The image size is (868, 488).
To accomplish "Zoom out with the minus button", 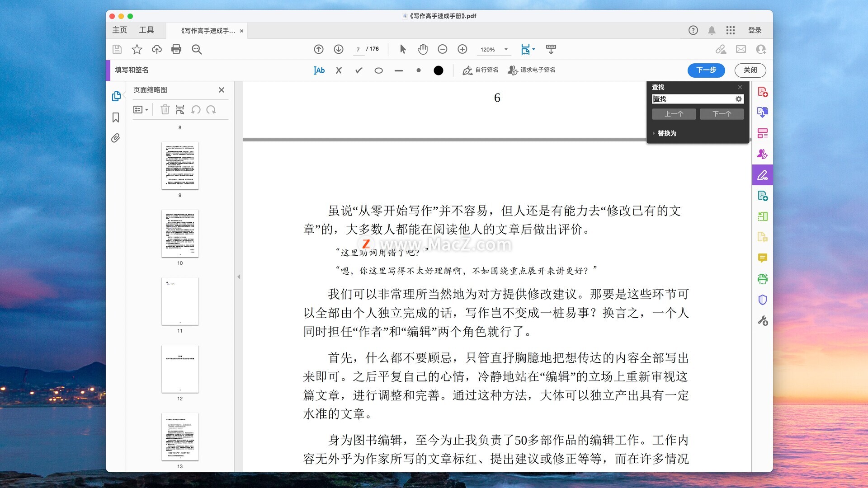I will (x=443, y=49).
